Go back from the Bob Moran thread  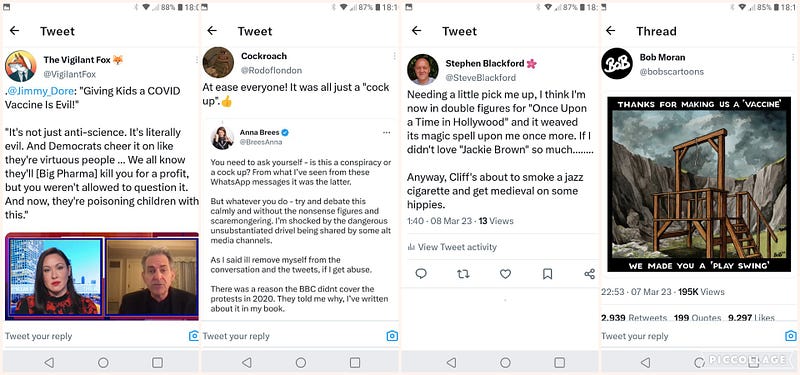coord(610,31)
